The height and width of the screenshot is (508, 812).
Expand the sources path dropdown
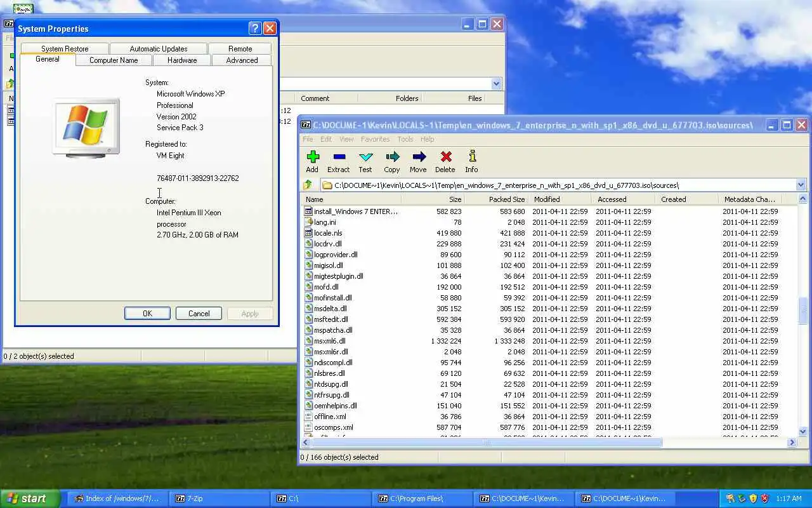[x=801, y=185]
